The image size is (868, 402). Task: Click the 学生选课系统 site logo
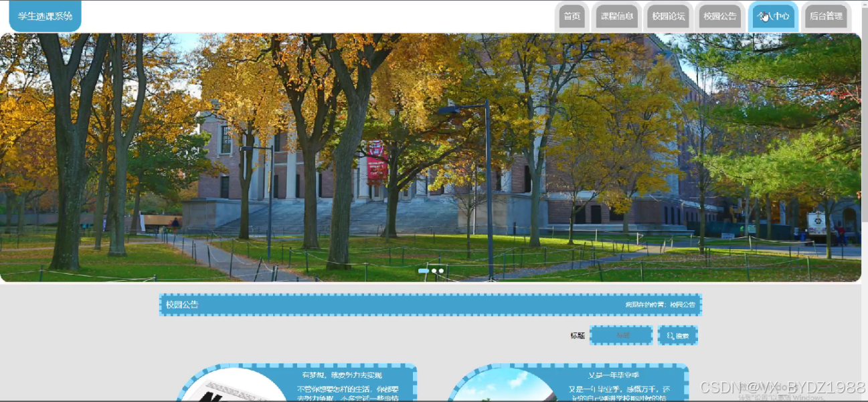pos(45,16)
